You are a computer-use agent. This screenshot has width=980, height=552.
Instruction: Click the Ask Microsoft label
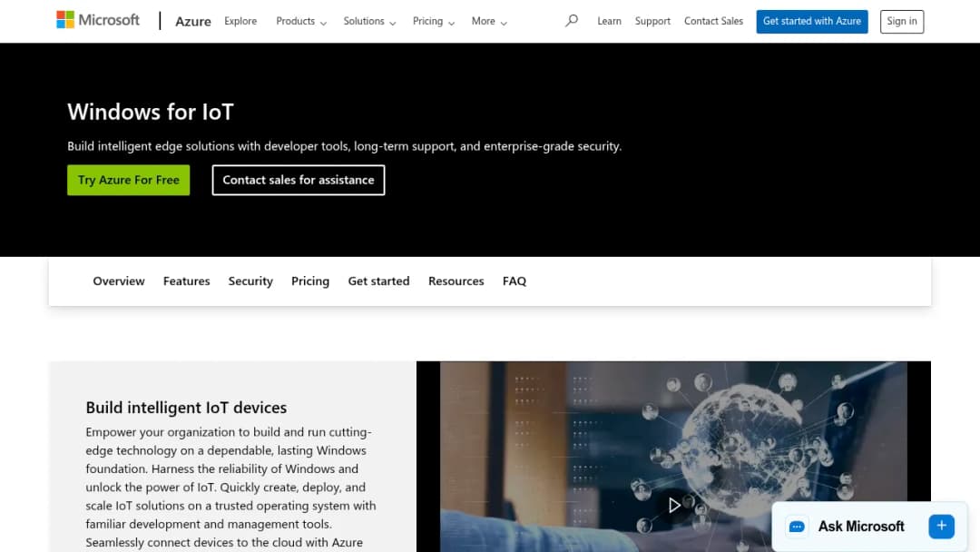[x=861, y=527]
